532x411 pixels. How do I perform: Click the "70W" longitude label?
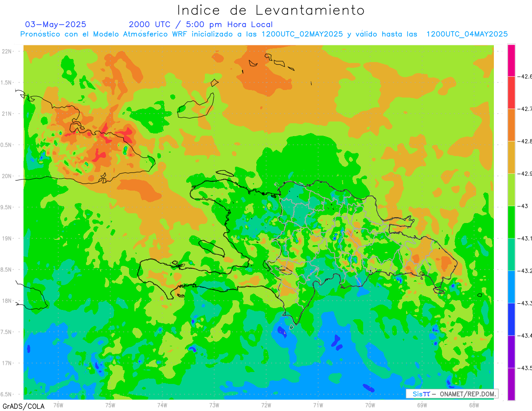[x=370, y=405]
